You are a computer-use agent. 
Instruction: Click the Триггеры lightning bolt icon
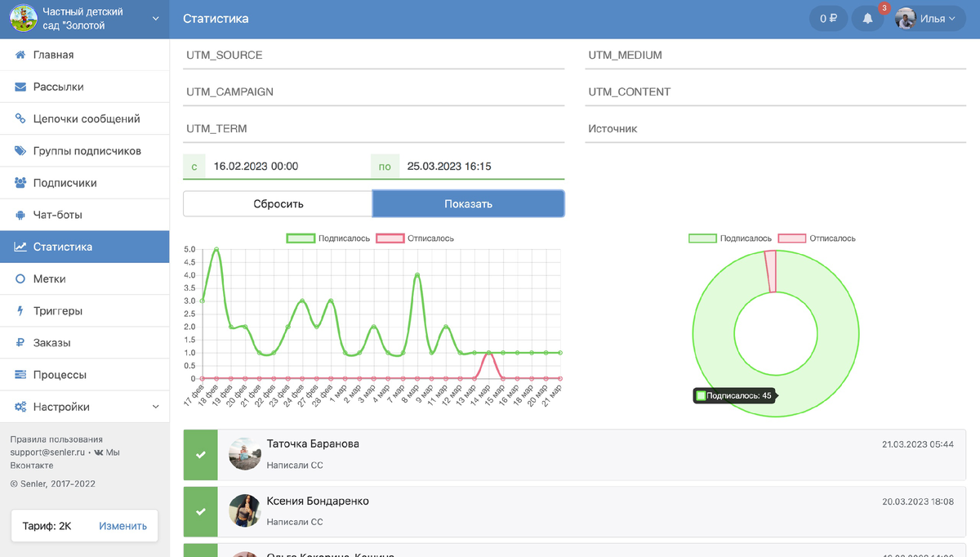point(20,311)
